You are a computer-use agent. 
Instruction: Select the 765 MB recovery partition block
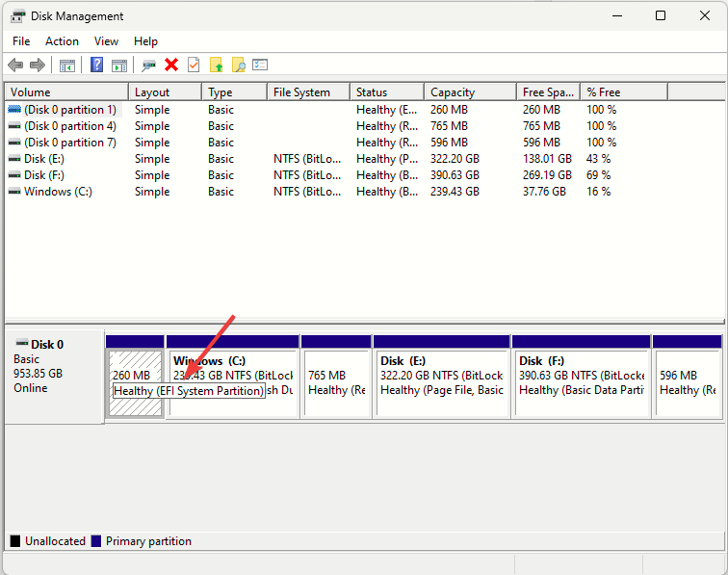click(x=336, y=377)
